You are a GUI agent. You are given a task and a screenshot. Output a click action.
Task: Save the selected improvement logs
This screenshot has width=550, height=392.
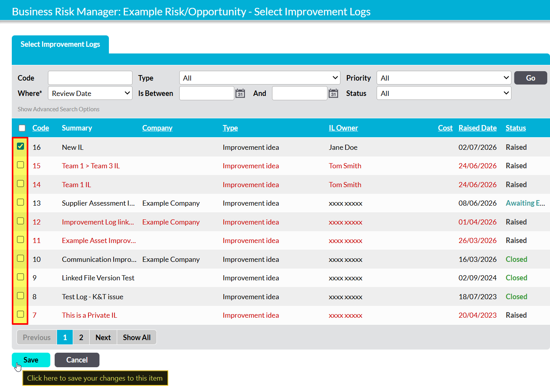point(31,360)
